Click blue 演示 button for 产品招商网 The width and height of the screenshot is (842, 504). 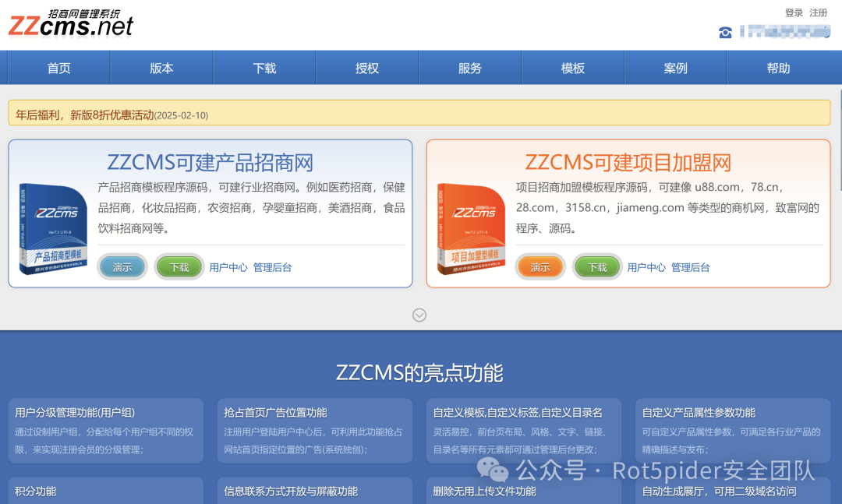122,266
